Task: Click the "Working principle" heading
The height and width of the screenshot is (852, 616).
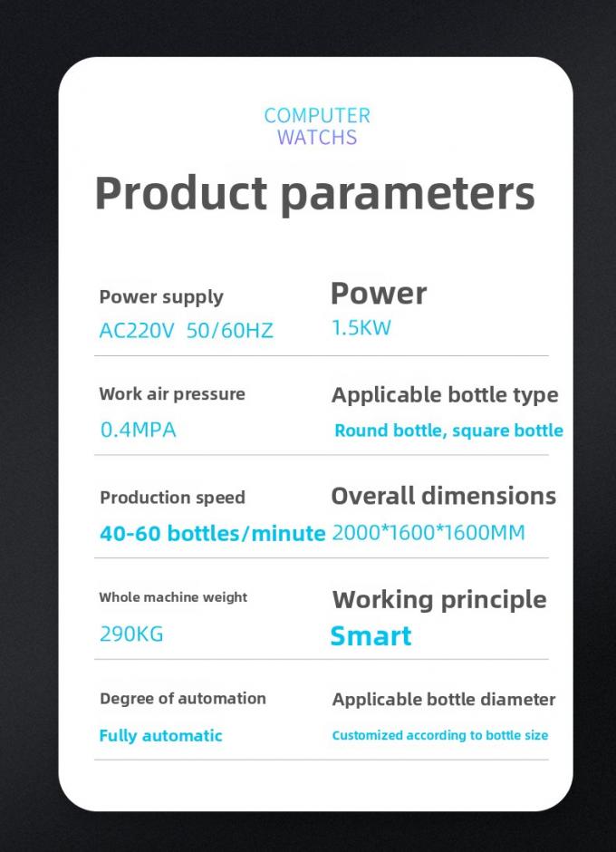Action: 439,600
